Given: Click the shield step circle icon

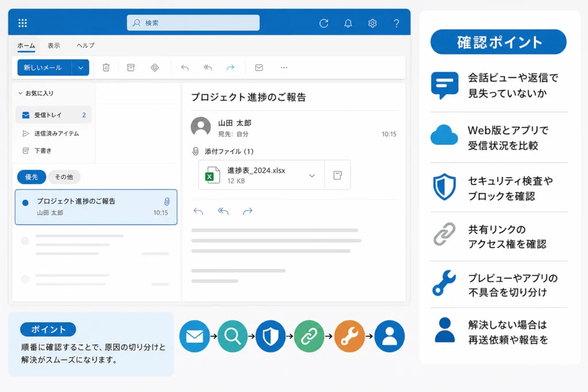Looking at the screenshot, I should click(271, 336).
